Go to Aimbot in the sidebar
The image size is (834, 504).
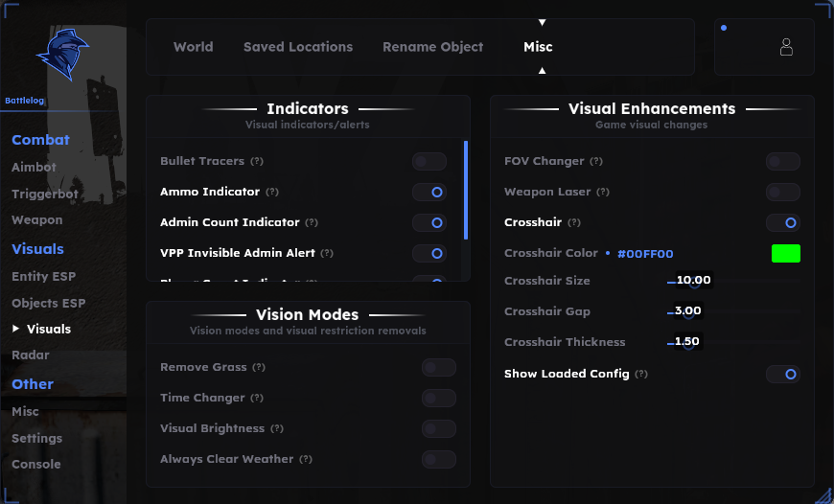coord(35,167)
